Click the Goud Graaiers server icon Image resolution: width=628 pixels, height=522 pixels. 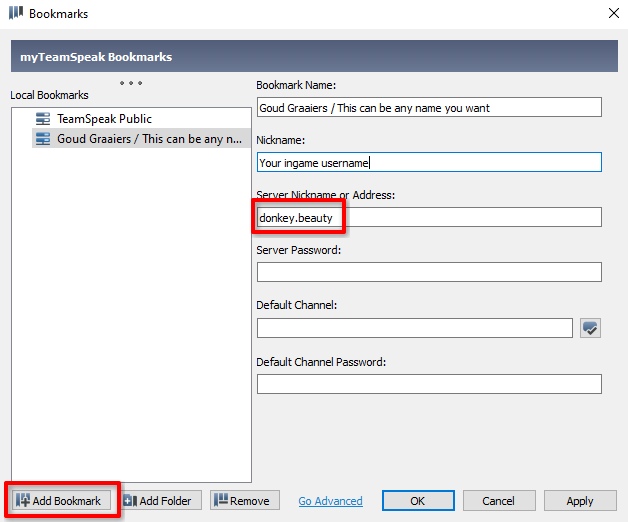43,139
